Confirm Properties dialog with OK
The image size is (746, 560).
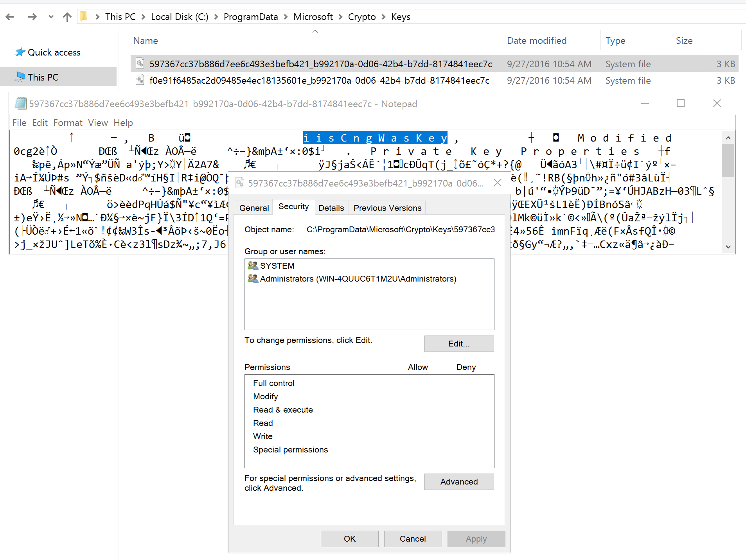pos(350,539)
